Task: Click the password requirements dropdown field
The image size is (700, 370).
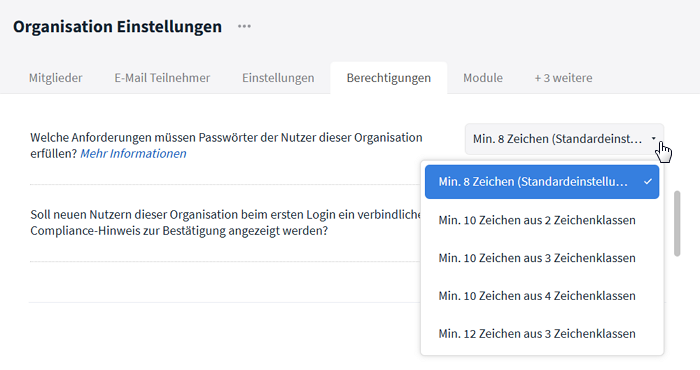Action: click(564, 139)
